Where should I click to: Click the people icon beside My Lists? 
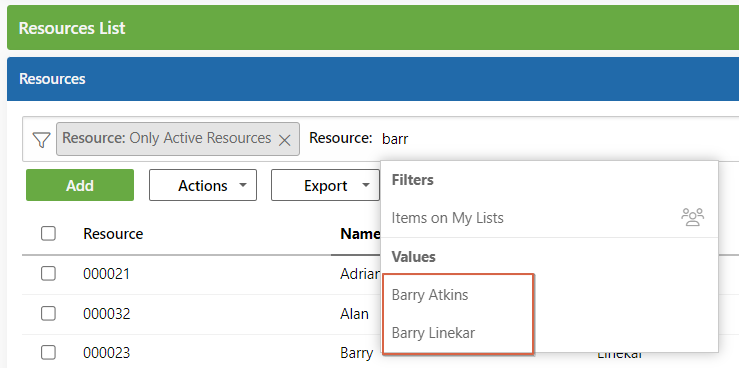(x=692, y=217)
